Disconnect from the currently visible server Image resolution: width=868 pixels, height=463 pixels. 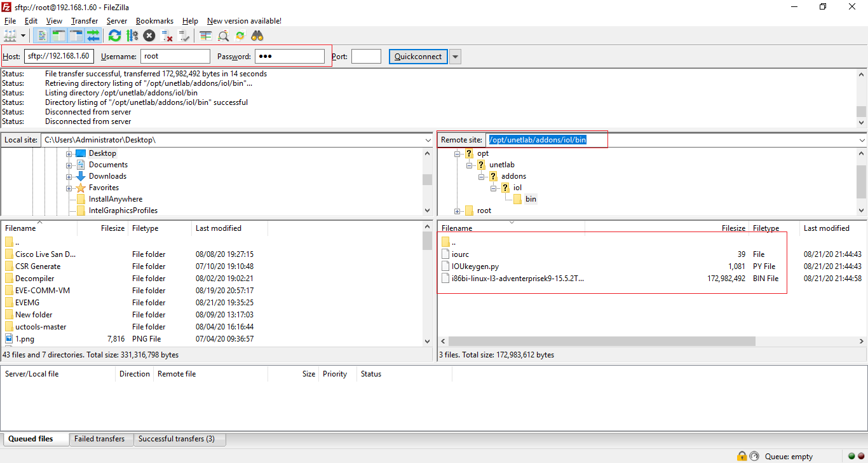point(167,36)
